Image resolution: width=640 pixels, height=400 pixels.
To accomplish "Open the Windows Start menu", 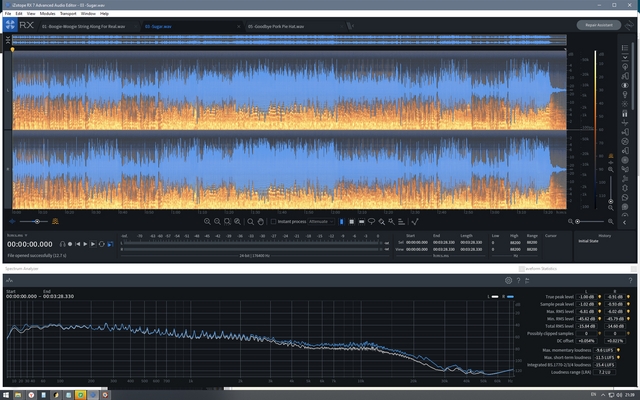I will 7,394.
